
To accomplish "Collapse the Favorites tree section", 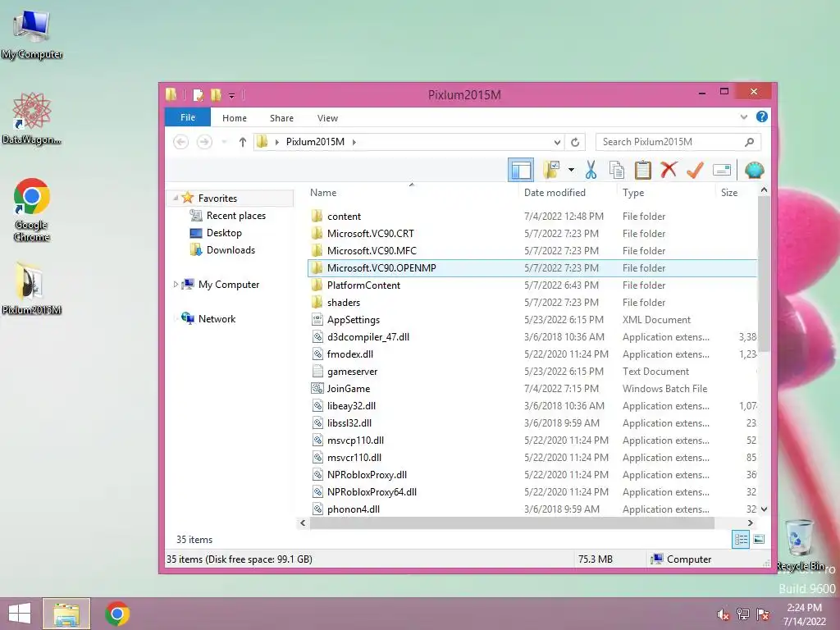I will pos(176,199).
